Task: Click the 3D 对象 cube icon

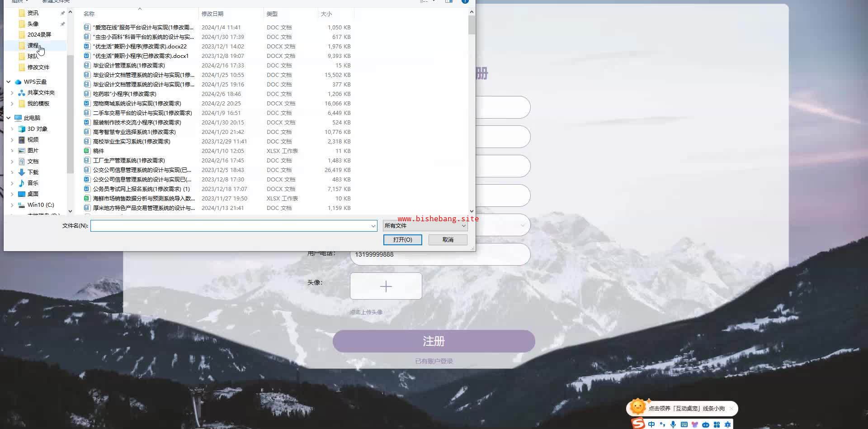Action: 22,129
